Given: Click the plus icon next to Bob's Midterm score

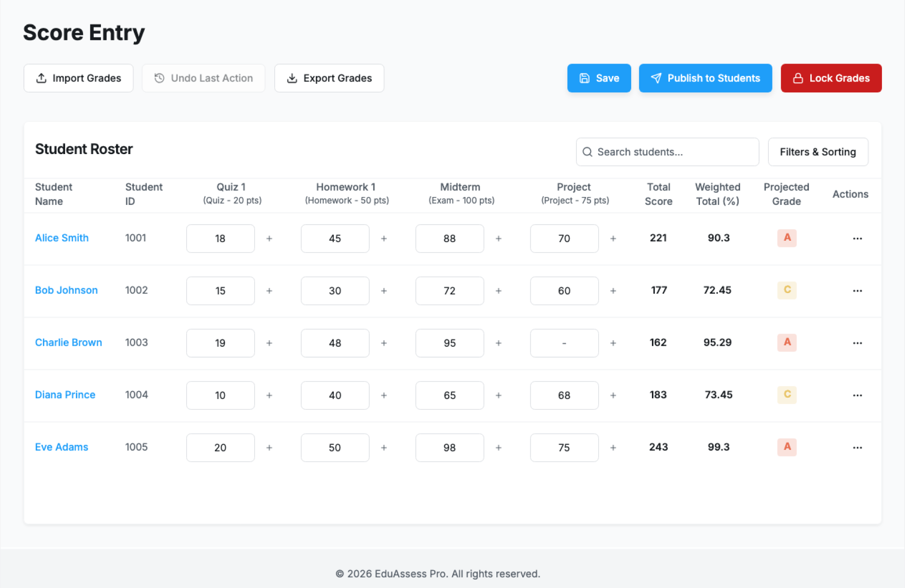Looking at the screenshot, I should pos(498,291).
